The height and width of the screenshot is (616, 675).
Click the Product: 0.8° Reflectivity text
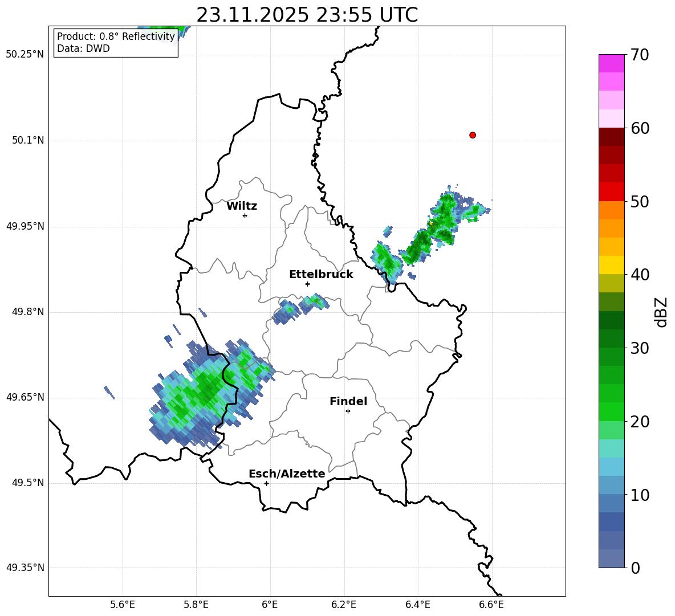pos(116,36)
